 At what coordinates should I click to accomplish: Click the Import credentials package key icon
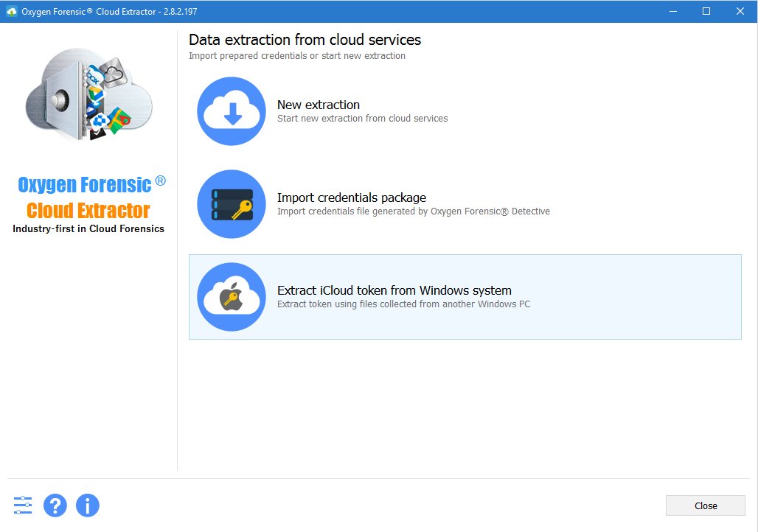[x=232, y=204]
